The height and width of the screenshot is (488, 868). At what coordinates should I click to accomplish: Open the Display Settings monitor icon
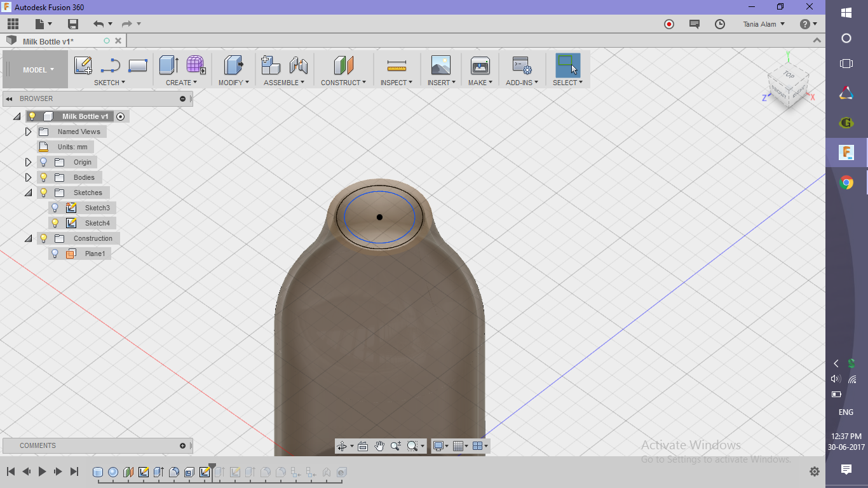(439, 446)
